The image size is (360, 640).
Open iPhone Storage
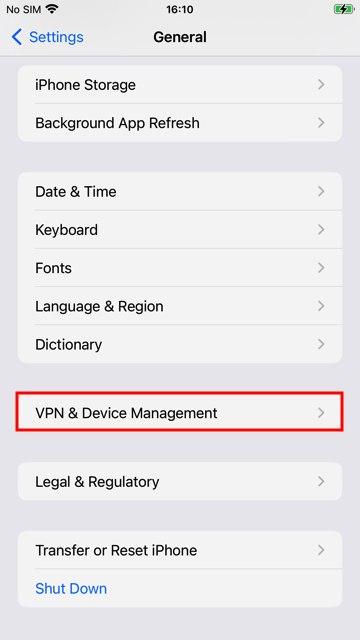[180, 84]
